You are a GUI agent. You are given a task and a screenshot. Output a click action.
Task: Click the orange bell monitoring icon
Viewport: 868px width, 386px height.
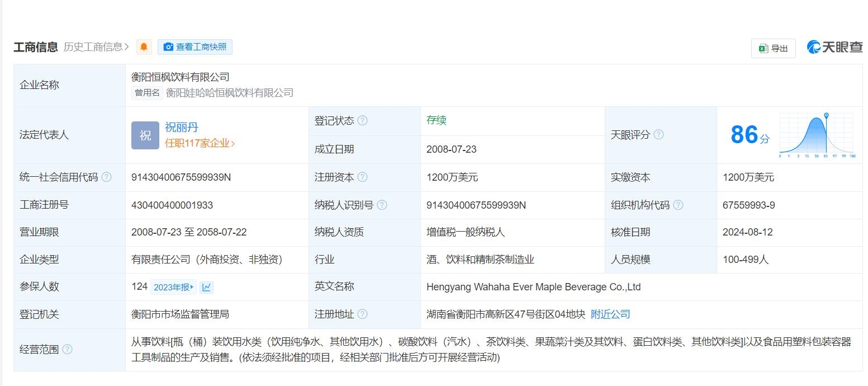coord(144,47)
